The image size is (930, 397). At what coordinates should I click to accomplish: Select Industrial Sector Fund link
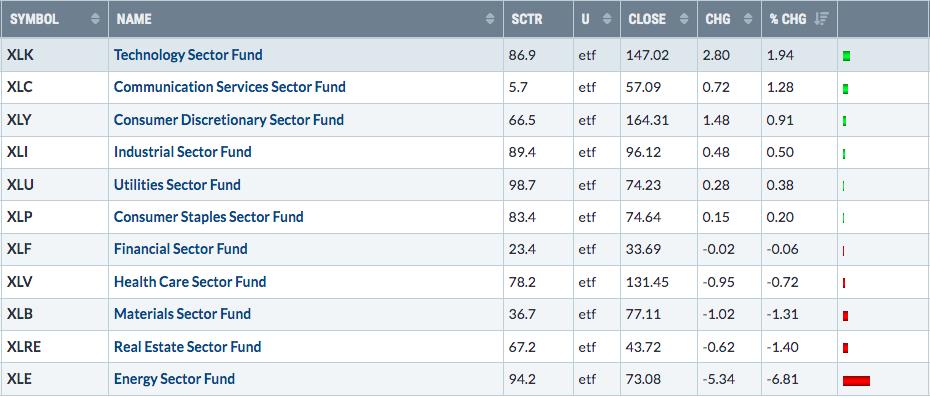point(183,152)
